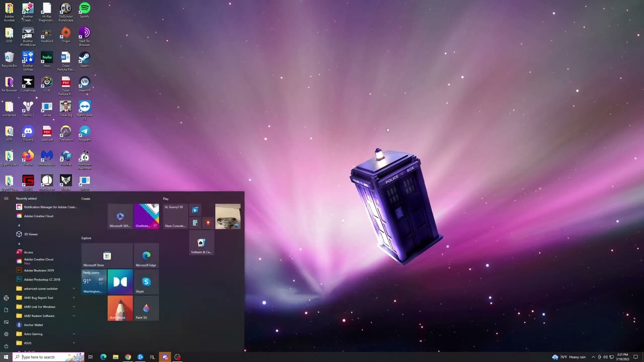Select the Telegram desktop icon
The image size is (644, 362).
pos(85,134)
